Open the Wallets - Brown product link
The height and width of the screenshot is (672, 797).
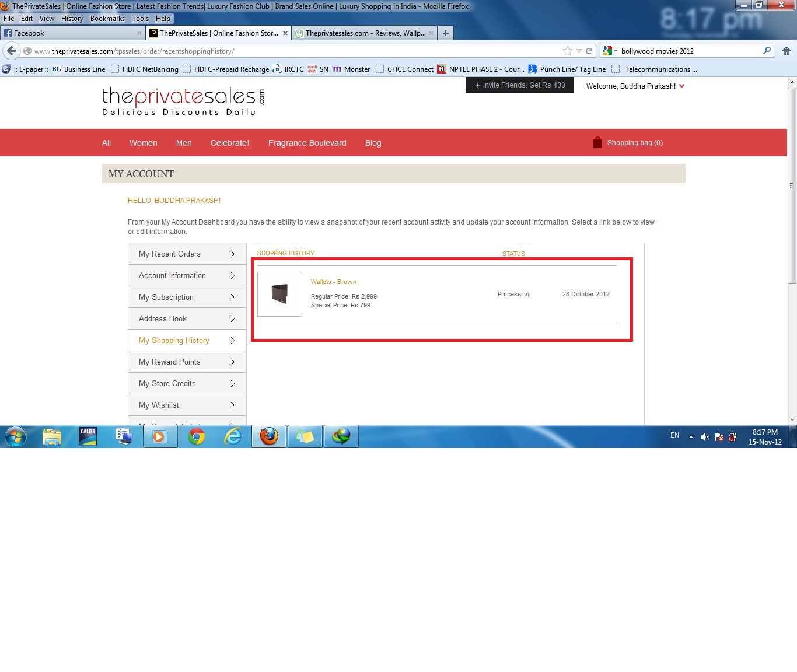(x=333, y=282)
